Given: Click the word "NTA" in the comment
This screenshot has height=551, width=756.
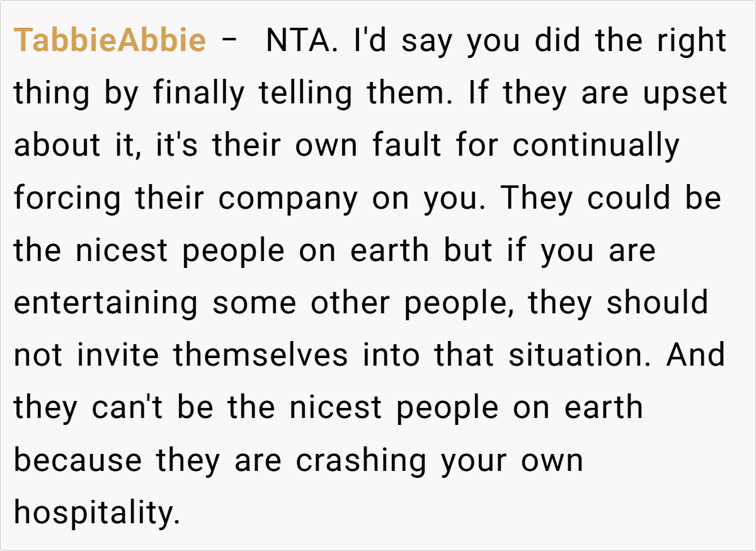Looking at the screenshot, I should pos(297,41).
